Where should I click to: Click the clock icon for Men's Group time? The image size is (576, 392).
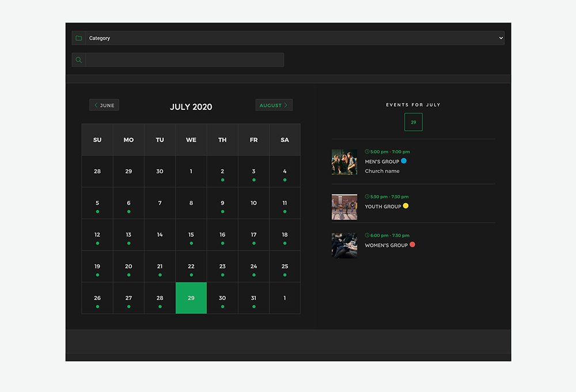[x=367, y=151]
